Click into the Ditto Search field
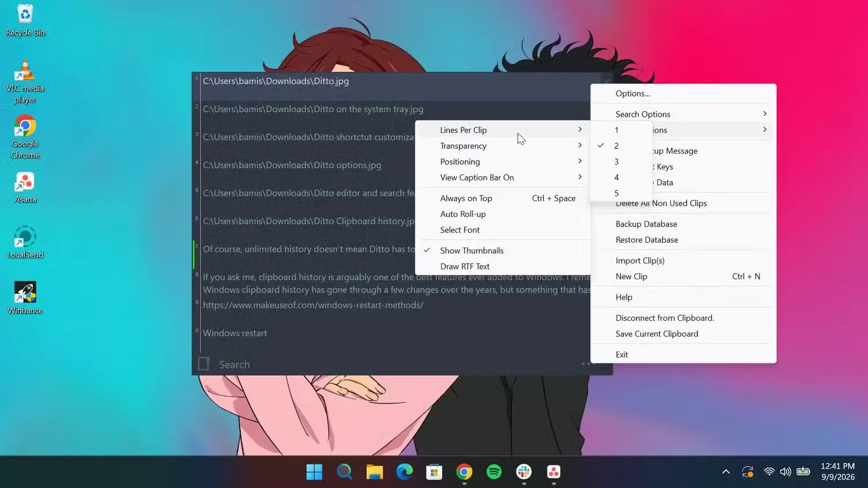This screenshot has width=868, height=488. tap(396, 365)
